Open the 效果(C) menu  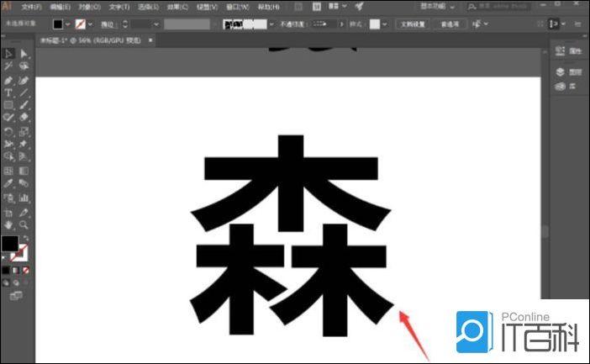point(178,8)
